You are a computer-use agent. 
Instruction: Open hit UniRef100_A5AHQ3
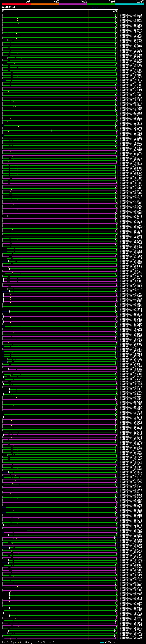(x=131, y=281)
